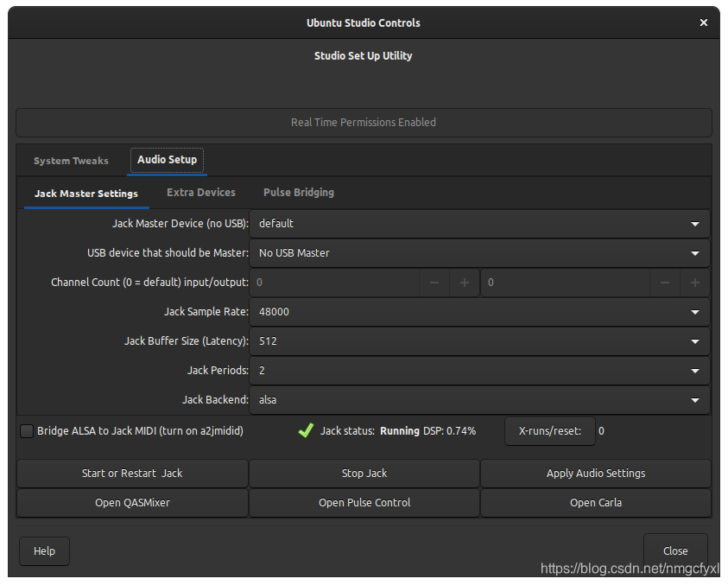Click the DSP: 0.74% status text
The height and width of the screenshot is (585, 728).
(449, 431)
